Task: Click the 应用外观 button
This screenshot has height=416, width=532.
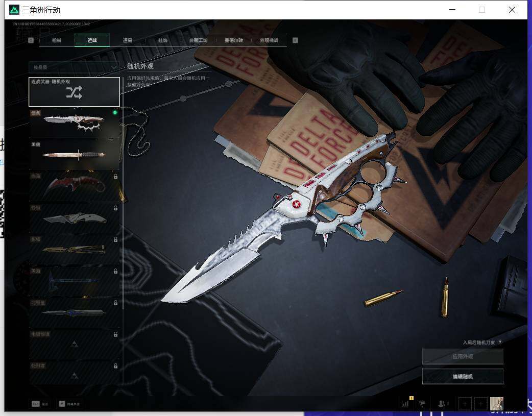Action: (x=463, y=356)
